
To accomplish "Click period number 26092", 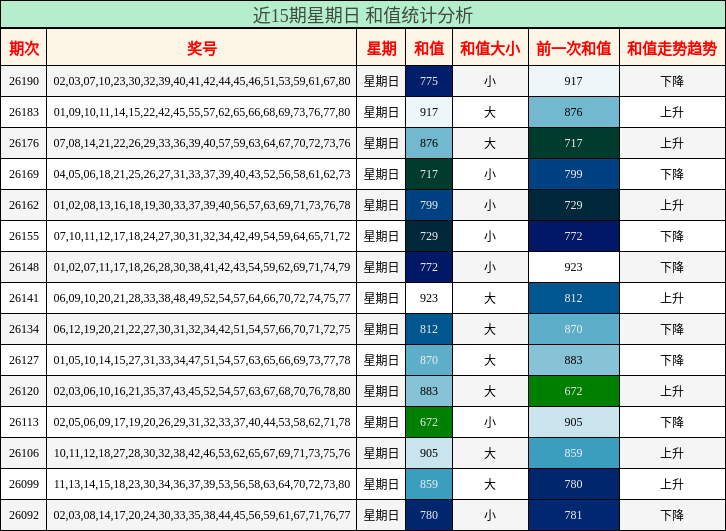I will click(24, 516).
